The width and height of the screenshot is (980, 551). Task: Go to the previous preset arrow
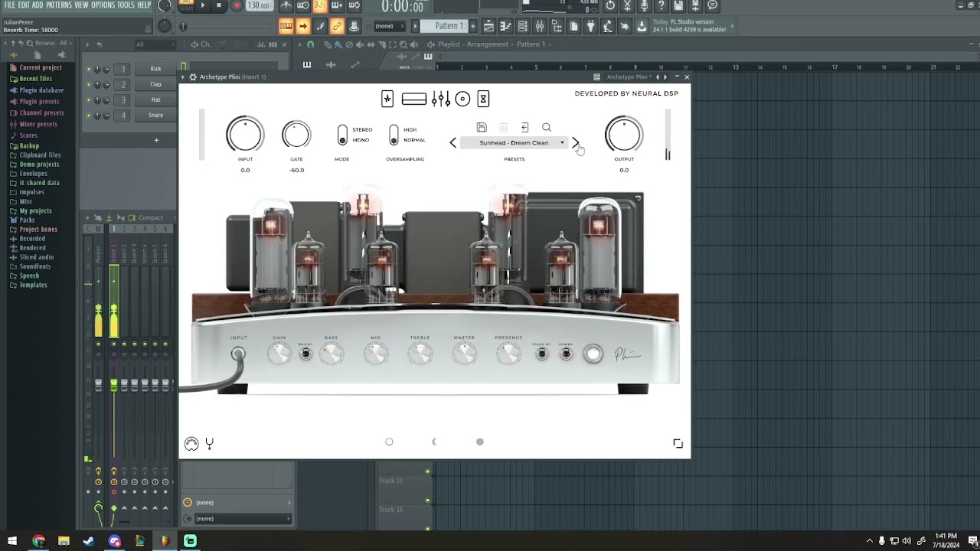tap(452, 143)
